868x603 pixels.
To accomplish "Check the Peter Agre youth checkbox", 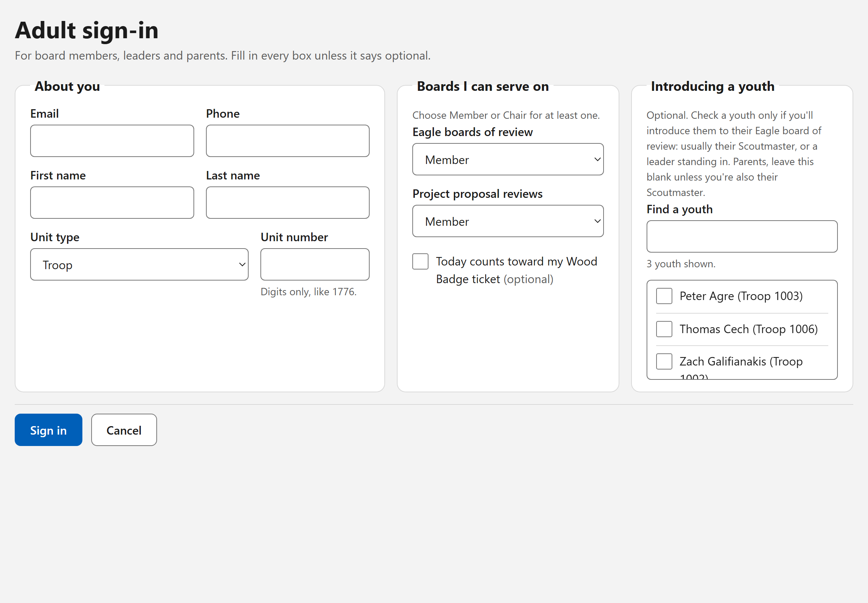I will (x=664, y=296).
